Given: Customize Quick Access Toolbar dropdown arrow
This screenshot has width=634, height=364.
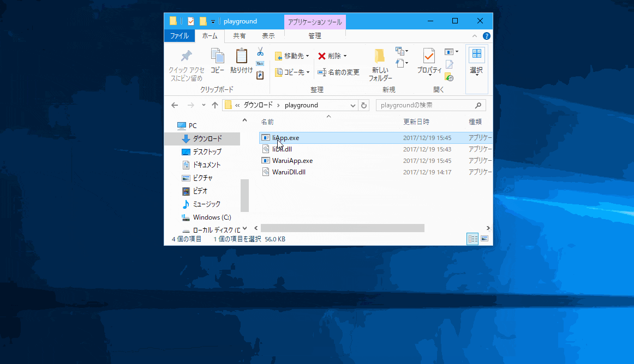Looking at the screenshot, I should [x=213, y=22].
